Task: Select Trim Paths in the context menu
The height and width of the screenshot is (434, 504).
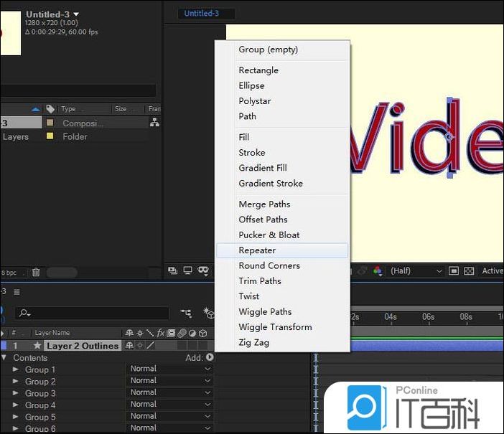Action: 260,280
